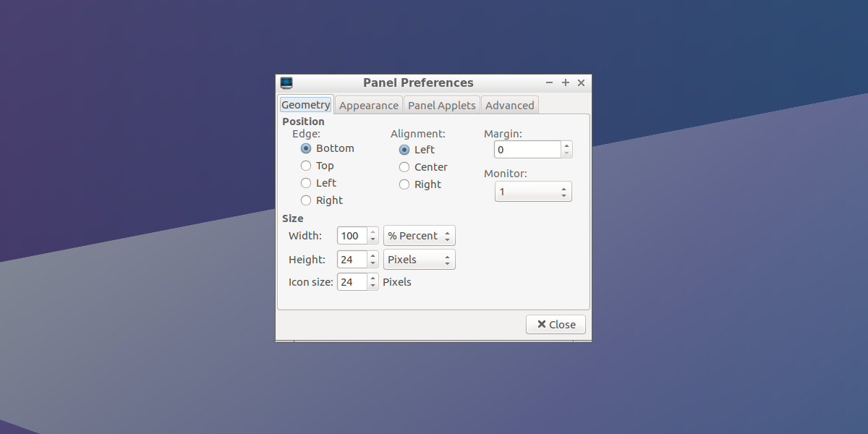Decrease the Height value
868x434 pixels.
pos(373,264)
